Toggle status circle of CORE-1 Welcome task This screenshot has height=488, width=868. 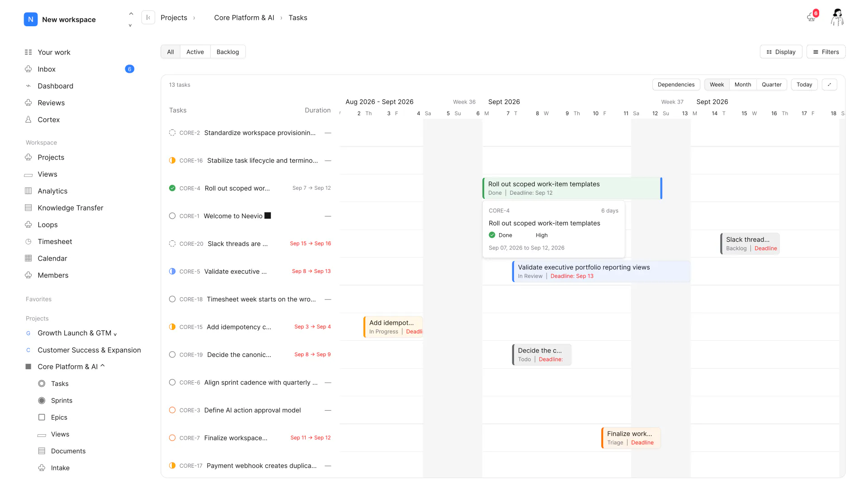click(172, 216)
